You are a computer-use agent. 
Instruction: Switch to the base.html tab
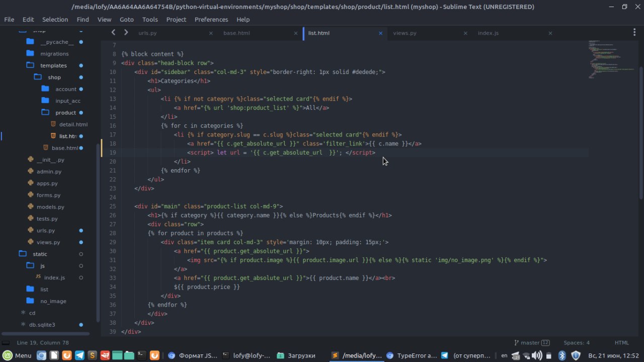point(236,33)
